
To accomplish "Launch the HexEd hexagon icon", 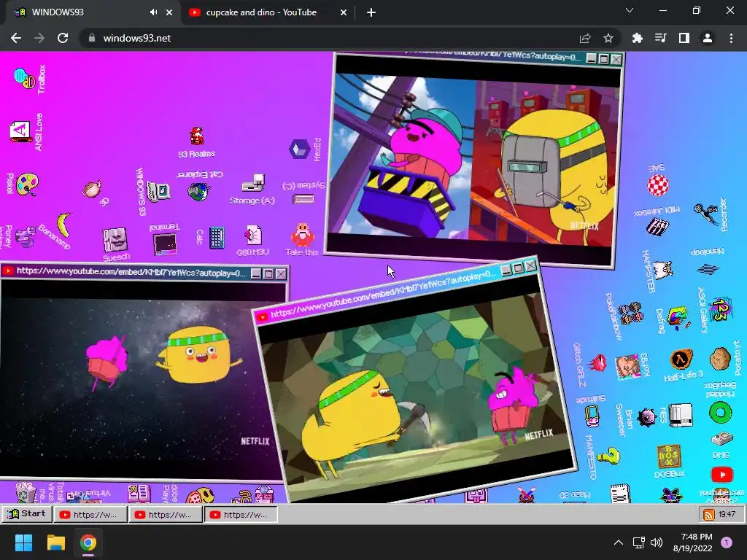I will point(300,149).
